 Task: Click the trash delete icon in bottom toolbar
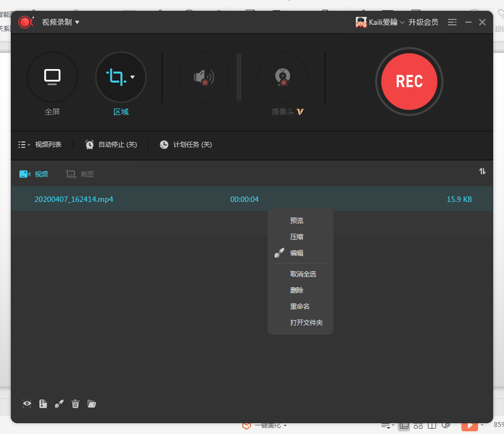[76, 404]
